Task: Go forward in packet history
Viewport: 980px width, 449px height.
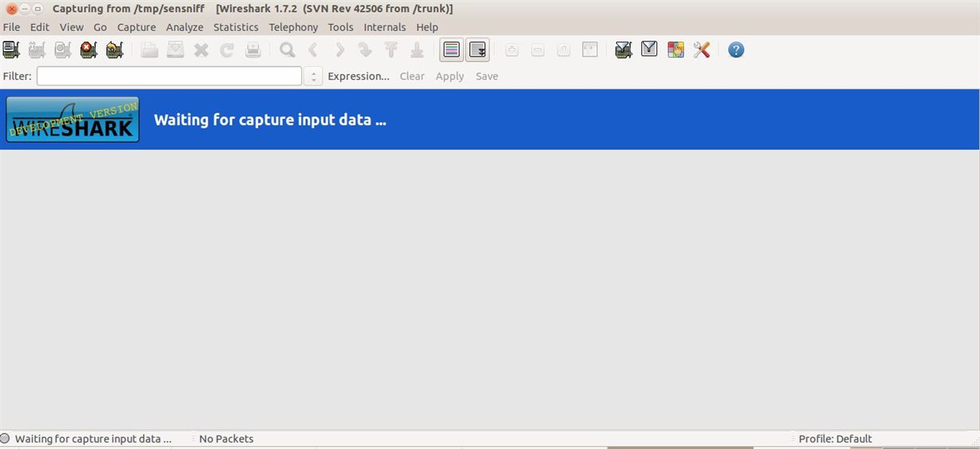Action: pos(339,50)
